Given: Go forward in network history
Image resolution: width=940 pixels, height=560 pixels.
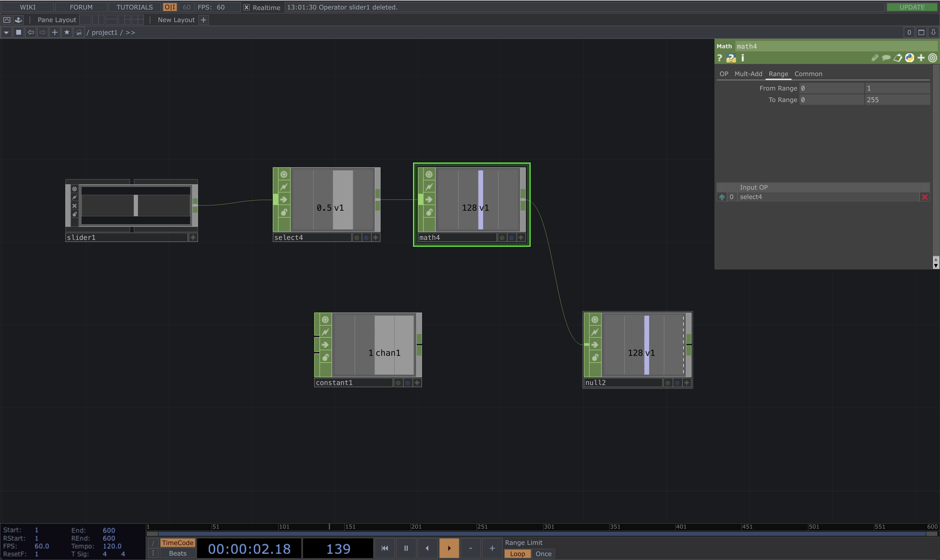Looking at the screenshot, I should 43,33.
